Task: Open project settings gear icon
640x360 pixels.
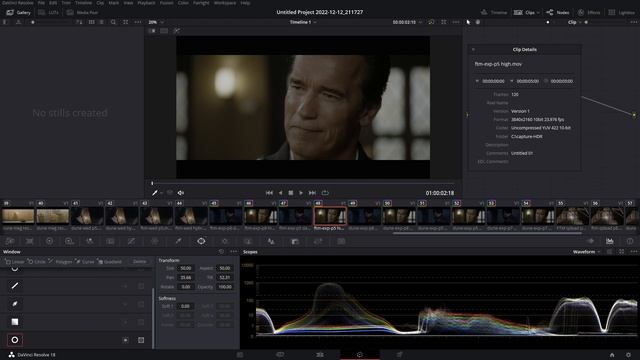Action: 629,355
